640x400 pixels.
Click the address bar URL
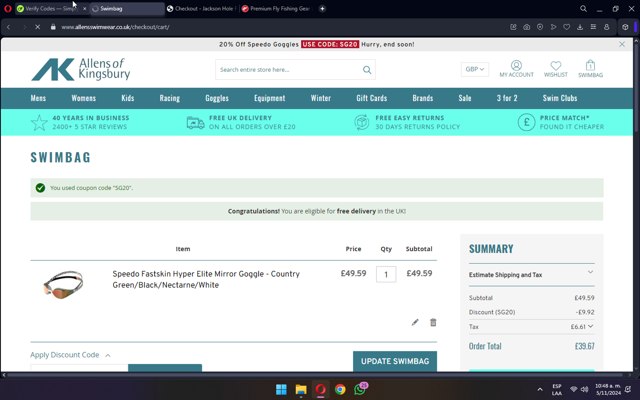(x=115, y=27)
